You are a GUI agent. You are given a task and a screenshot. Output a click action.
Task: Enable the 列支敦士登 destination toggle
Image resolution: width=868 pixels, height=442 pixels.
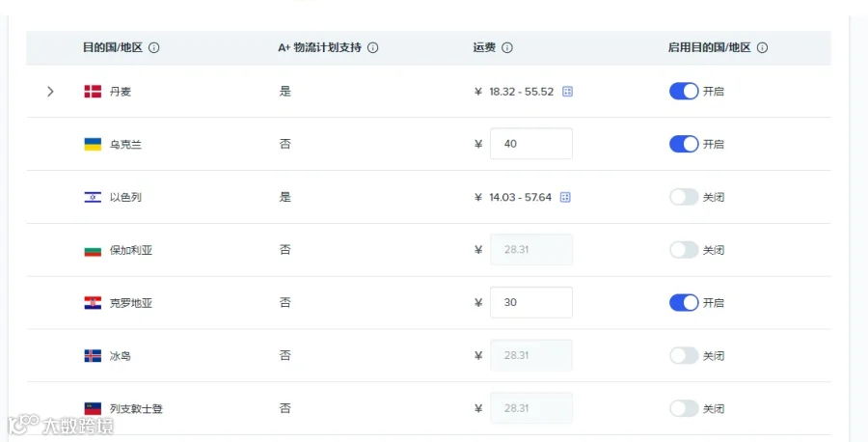point(684,409)
